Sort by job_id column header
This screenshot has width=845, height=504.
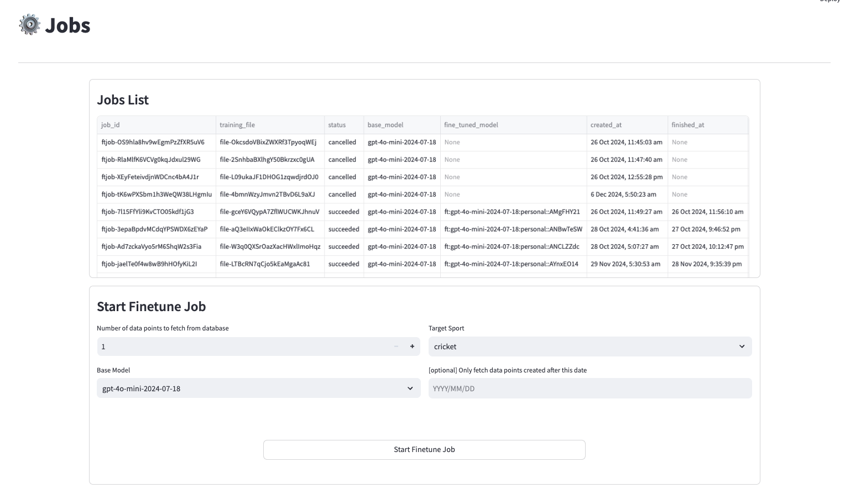tap(156, 125)
